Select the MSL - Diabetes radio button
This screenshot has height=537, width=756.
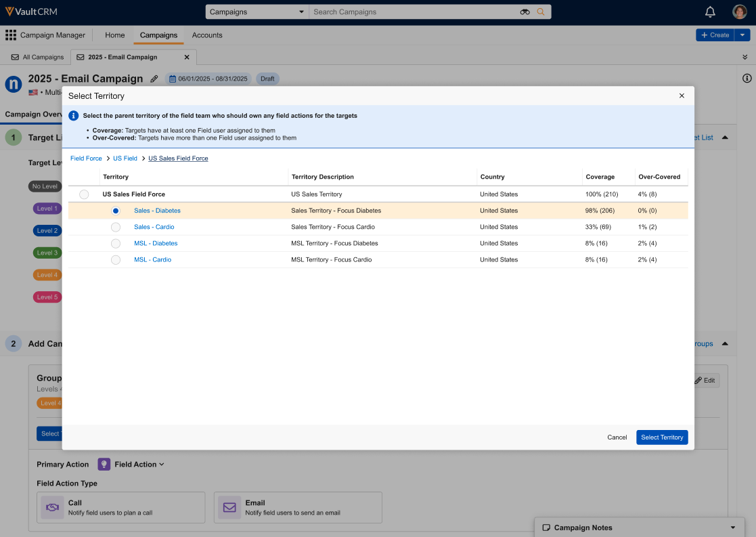click(x=116, y=243)
